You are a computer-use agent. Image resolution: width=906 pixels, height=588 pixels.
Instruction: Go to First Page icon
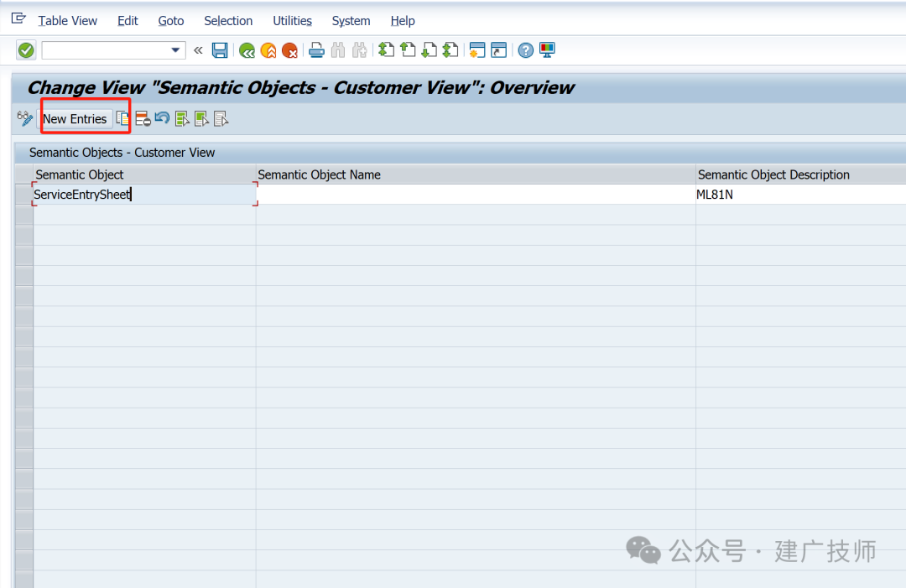coord(386,50)
